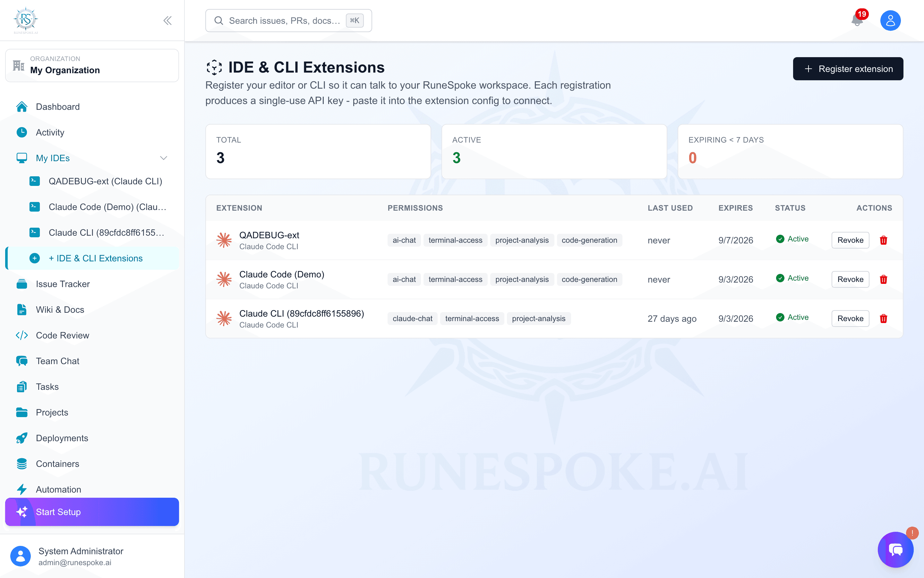Revoke the Claude Code (Demo) extension
Viewport: 924px width, 578px height.
tap(850, 279)
